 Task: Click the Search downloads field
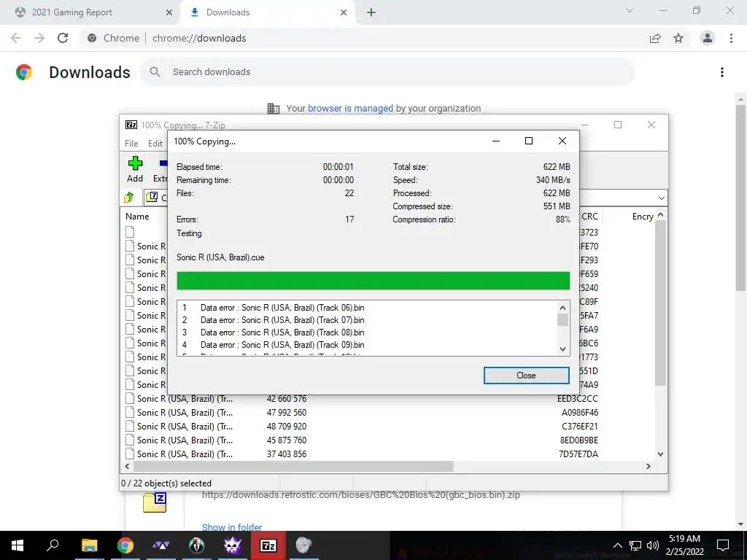(387, 72)
